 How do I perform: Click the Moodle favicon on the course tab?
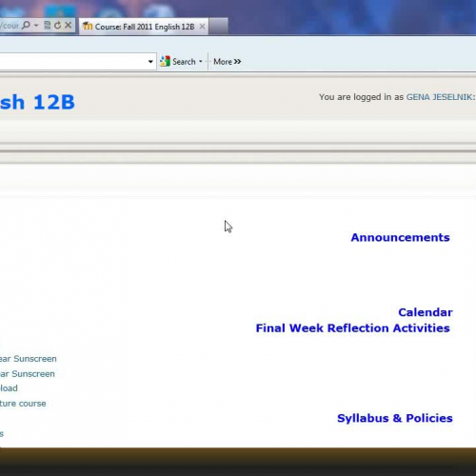88,26
